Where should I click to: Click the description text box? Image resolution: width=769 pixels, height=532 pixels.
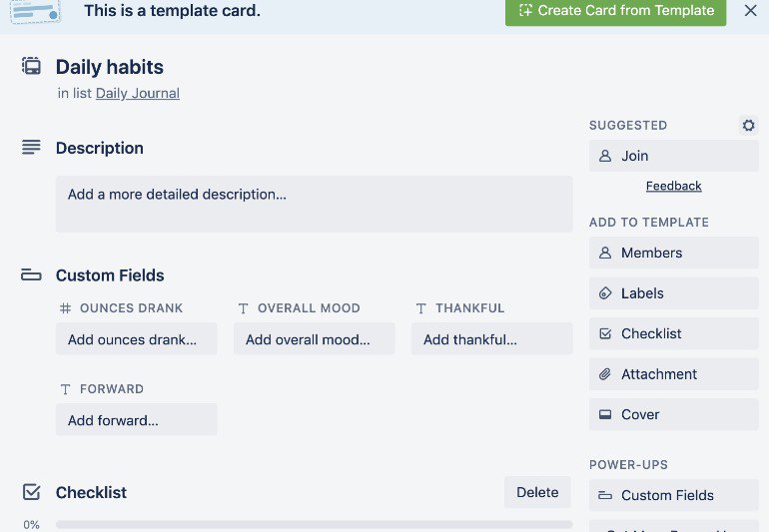pos(314,204)
